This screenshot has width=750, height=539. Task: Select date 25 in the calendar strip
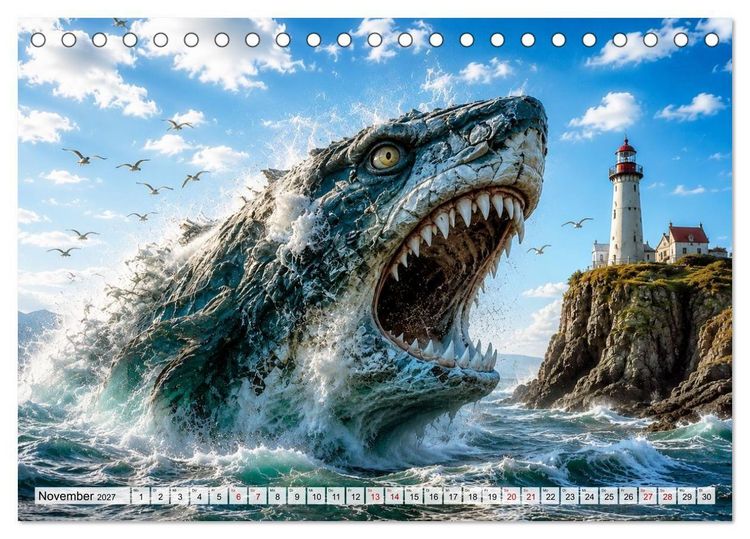tap(609, 496)
